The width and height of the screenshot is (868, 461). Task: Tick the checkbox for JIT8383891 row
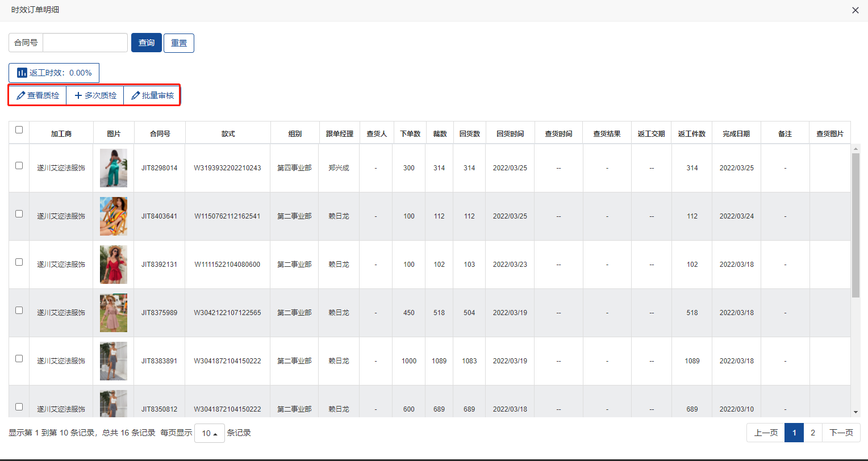click(19, 359)
